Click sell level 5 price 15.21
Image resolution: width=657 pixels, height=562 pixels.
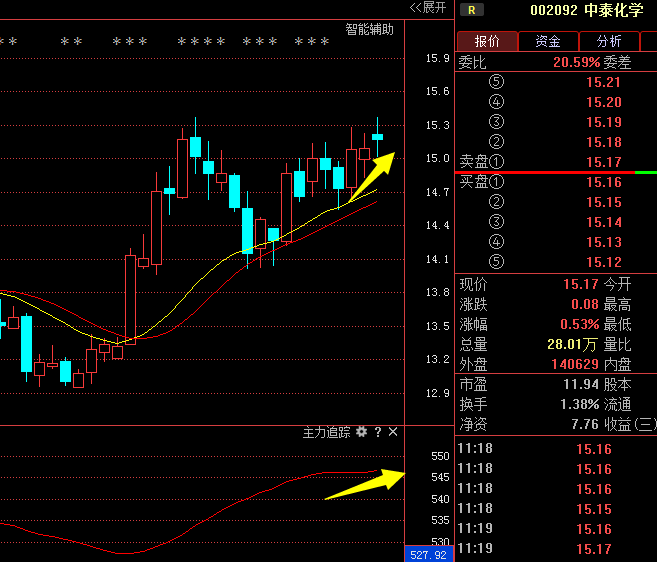click(603, 82)
